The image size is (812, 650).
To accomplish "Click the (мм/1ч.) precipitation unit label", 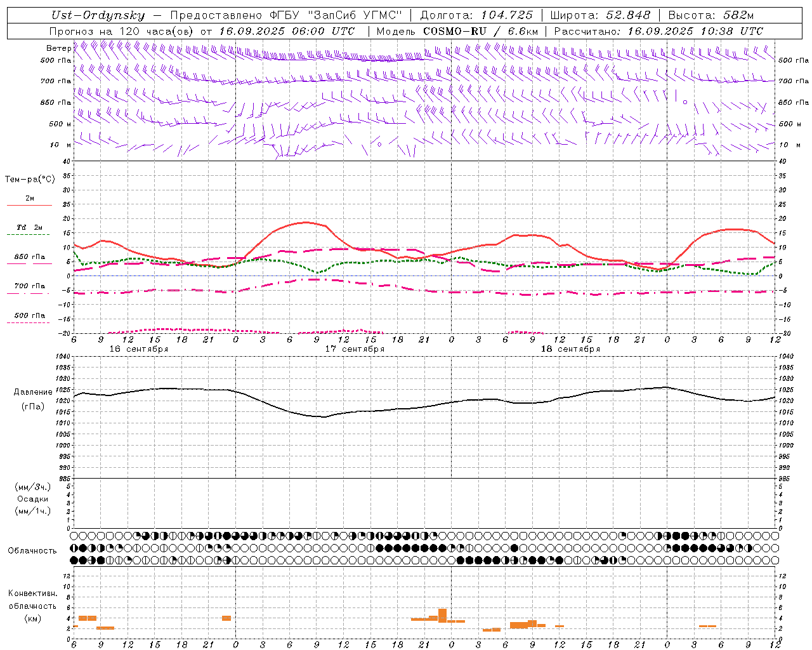I will point(33,511).
